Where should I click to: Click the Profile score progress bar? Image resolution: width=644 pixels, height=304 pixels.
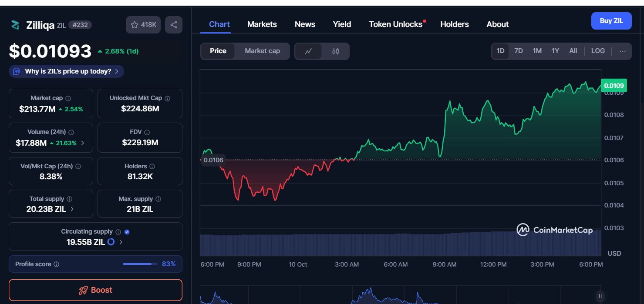coord(140,264)
